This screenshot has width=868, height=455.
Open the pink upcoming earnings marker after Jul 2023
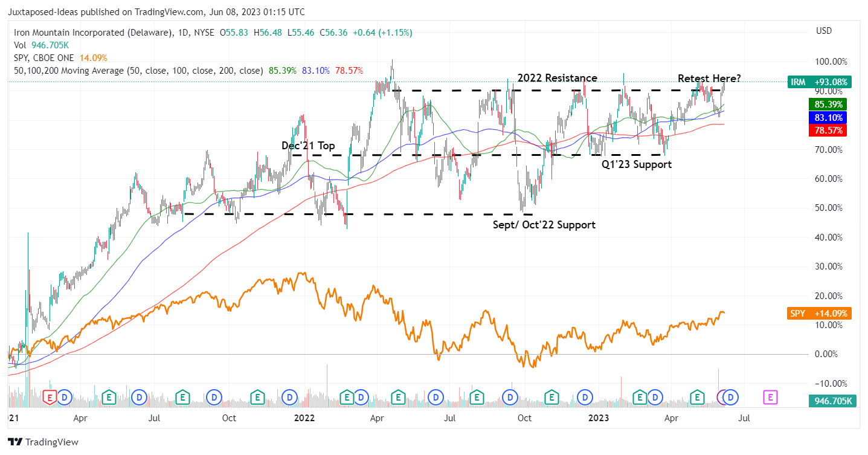pyautogui.click(x=770, y=398)
